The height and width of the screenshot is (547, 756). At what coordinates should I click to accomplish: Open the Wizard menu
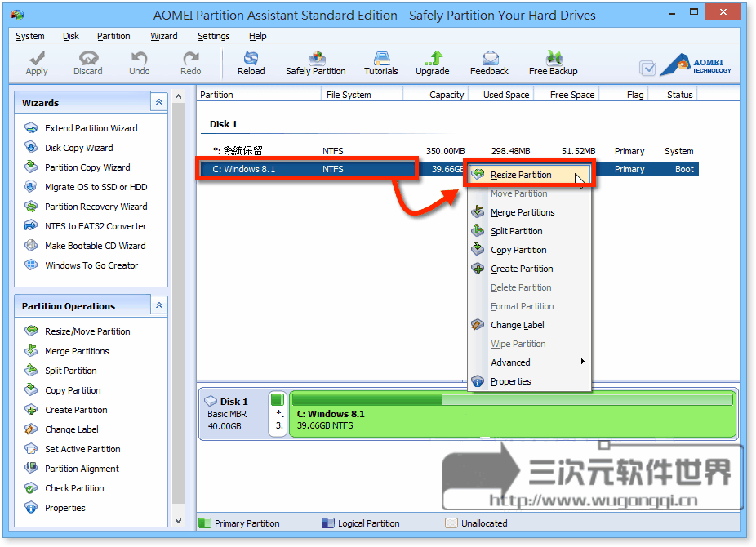coord(164,36)
